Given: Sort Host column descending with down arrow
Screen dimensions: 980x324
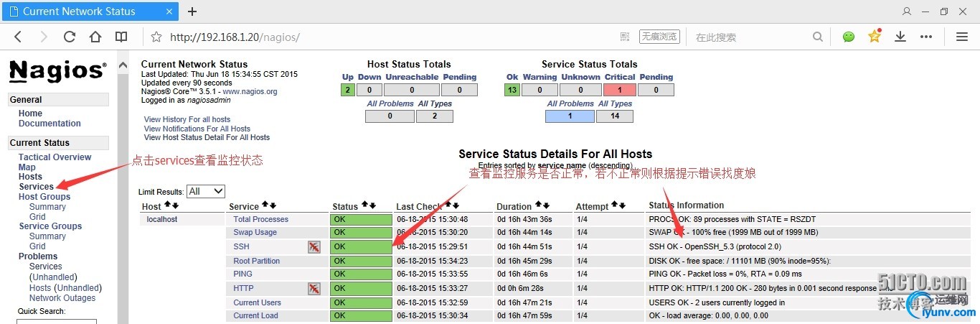Looking at the screenshot, I should (x=175, y=205).
